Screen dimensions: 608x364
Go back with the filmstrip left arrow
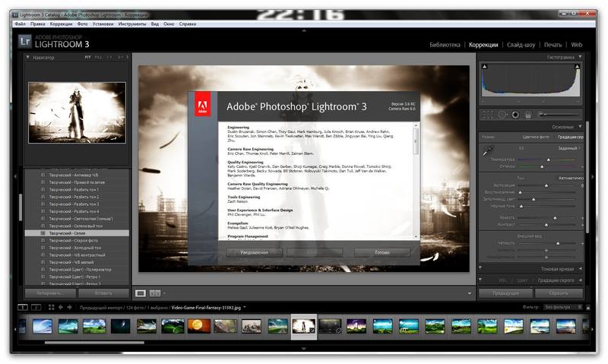pyautogui.click(x=61, y=308)
